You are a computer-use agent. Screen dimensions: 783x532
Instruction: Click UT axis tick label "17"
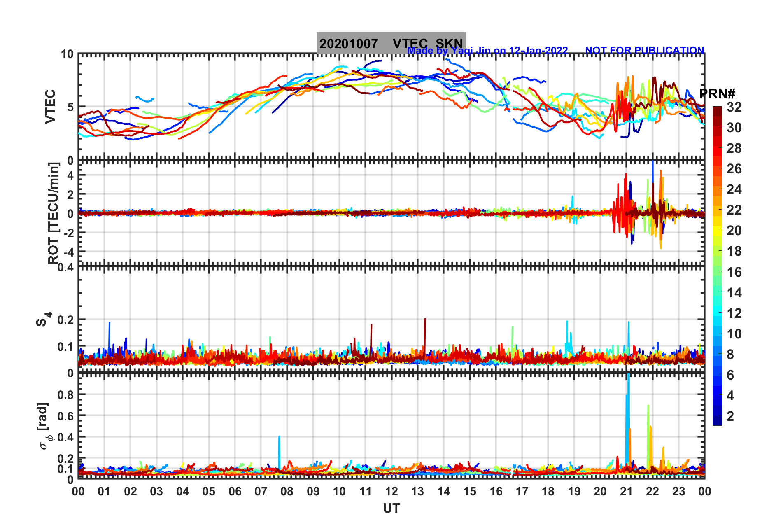click(522, 491)
